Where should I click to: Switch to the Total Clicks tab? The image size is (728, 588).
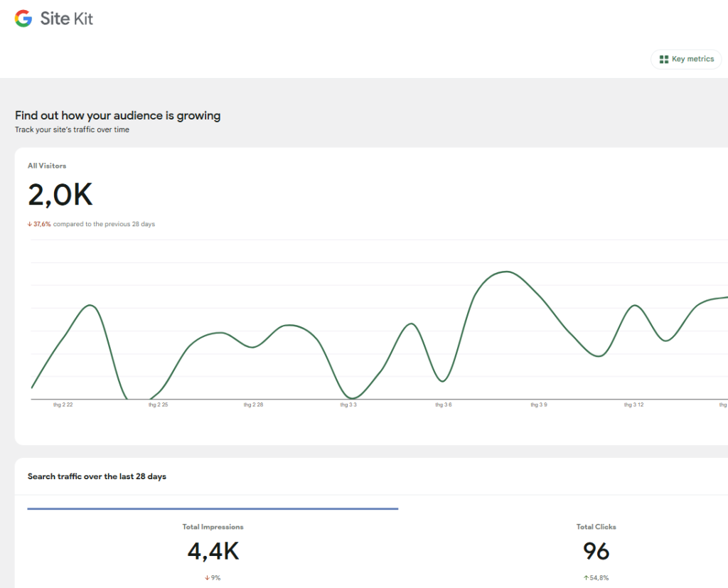596,527
